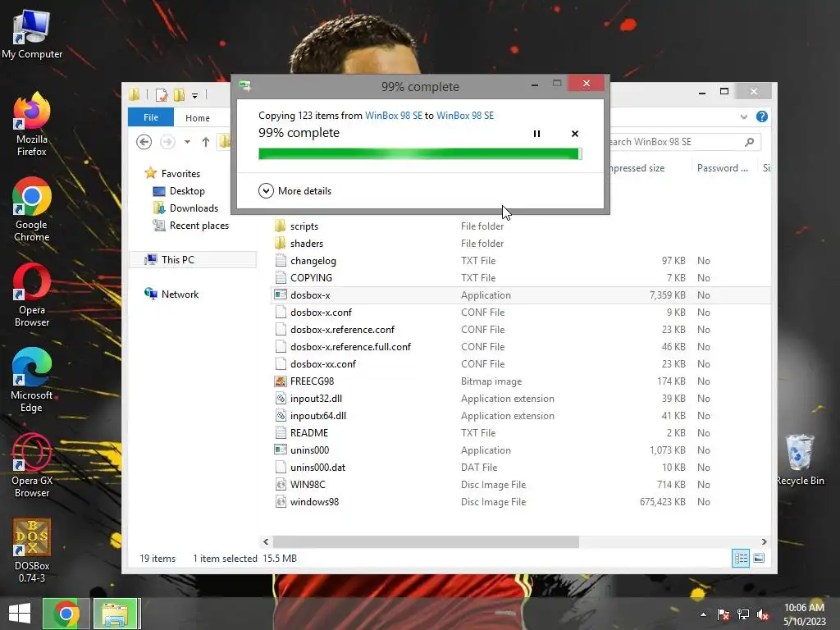Viewport: 840px width, 630px height.
Task: Go up one folder level
Action: click(206, 142)
